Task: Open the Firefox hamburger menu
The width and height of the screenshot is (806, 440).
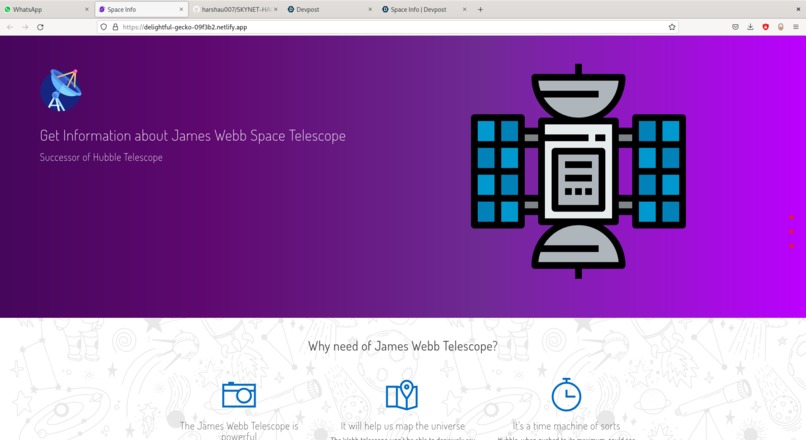Action: click(x=796, y=27)
